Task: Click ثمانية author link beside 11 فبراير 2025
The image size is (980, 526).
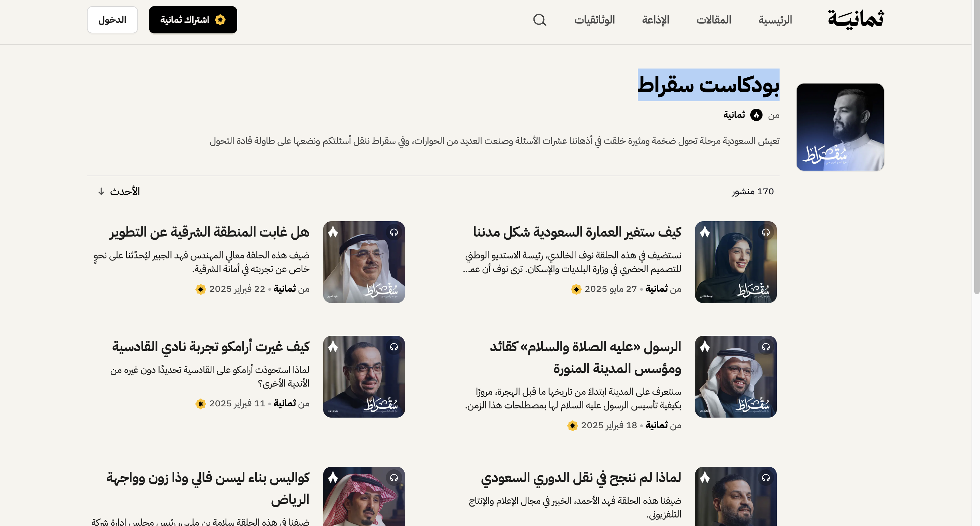Action: (285, 404)
